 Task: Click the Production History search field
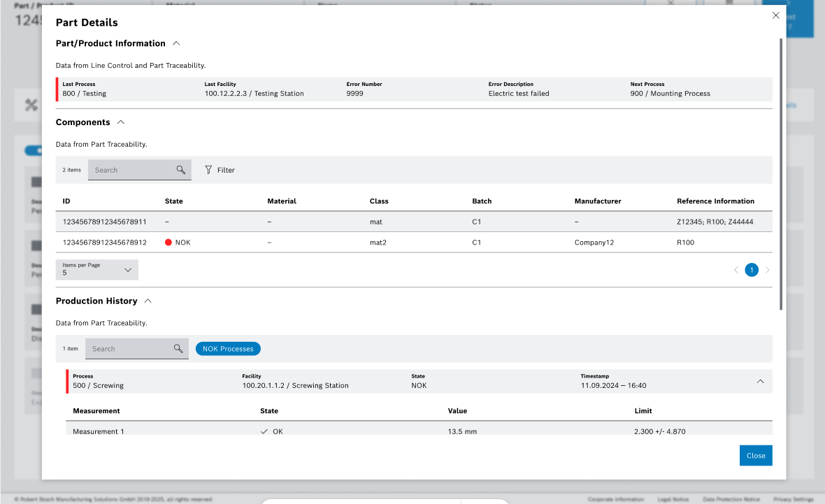tap(129, 349)
